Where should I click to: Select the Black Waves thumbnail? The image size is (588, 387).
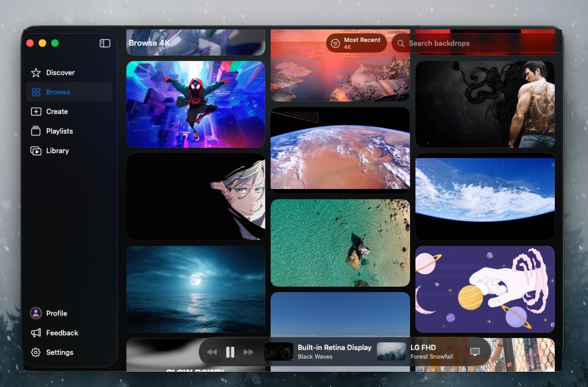(x=279, y=352)
